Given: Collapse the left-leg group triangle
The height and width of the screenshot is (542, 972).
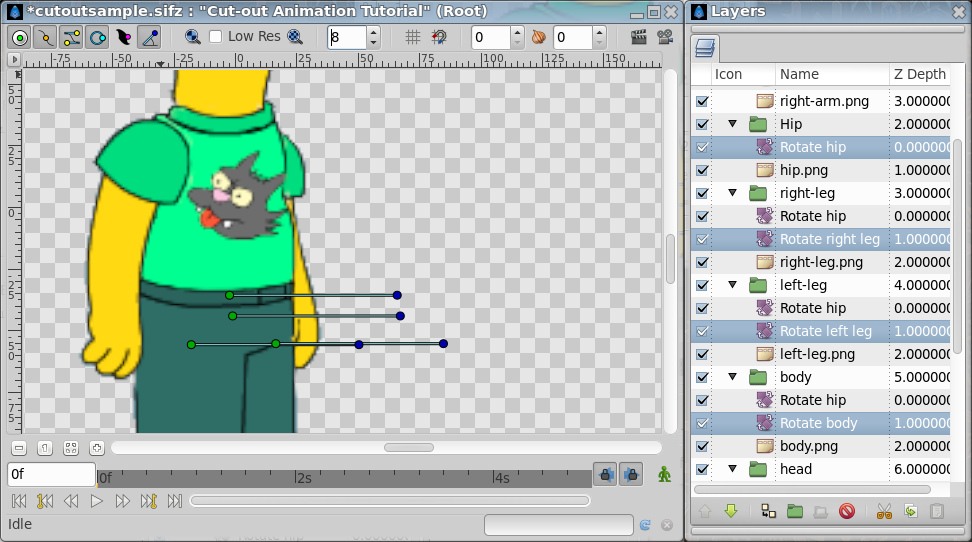Looking at the screenshot, I should (x=732, y=285).
